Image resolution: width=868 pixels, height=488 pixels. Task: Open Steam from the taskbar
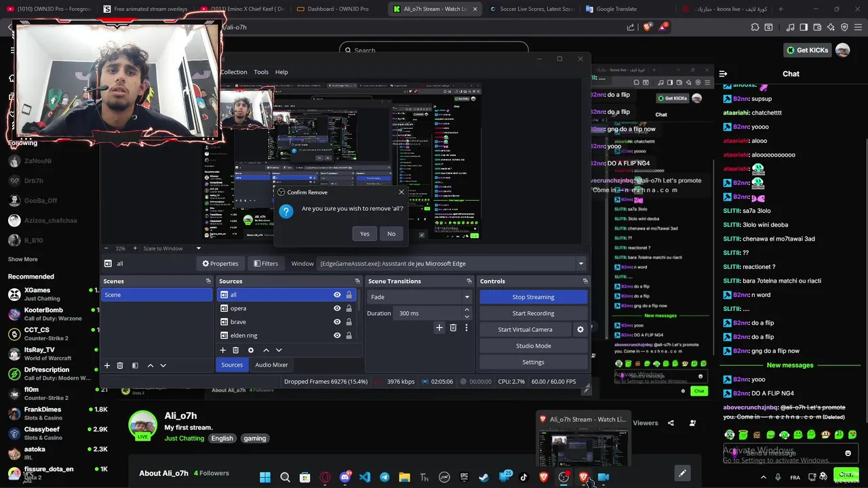(484, 477)
